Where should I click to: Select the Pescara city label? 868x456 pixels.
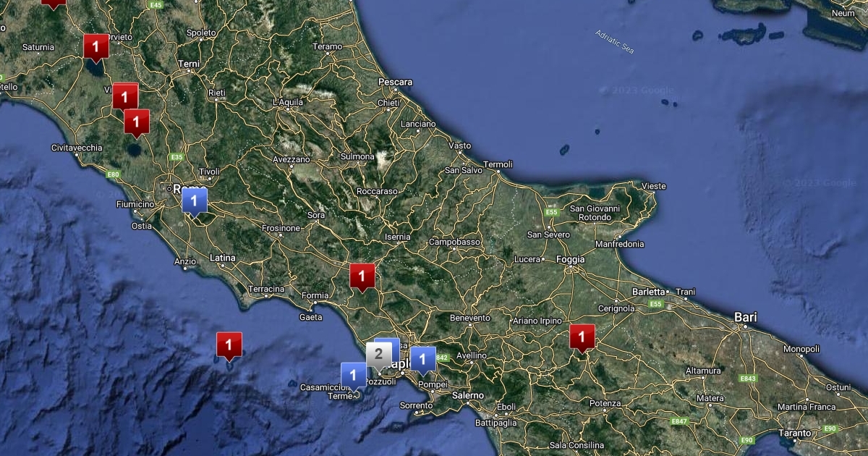pyautogui.click(x=395, y=82)
